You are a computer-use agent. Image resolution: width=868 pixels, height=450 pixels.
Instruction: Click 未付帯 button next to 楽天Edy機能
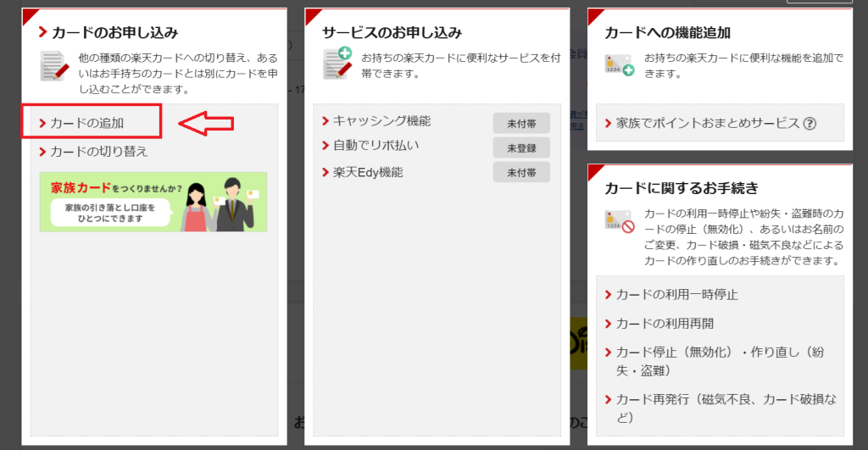click(521, 173)
